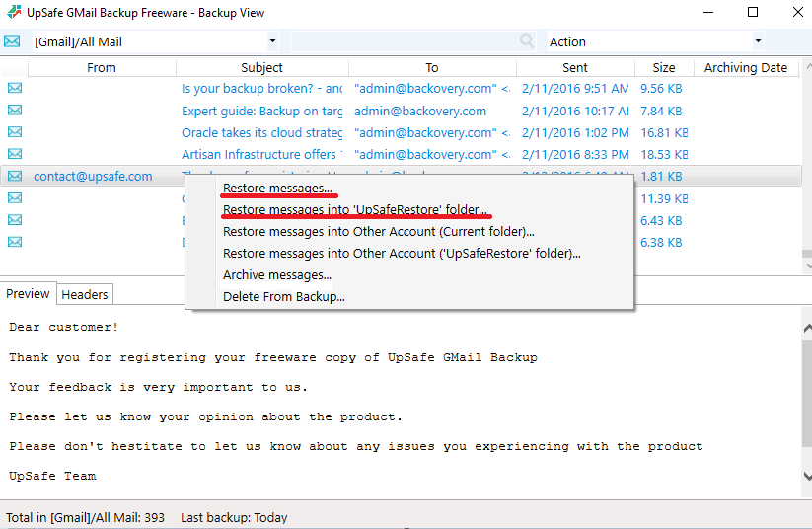This screenshot has height=529, width=812.
Task: Click size cell 16.81 KB
Action: point(664,132)
